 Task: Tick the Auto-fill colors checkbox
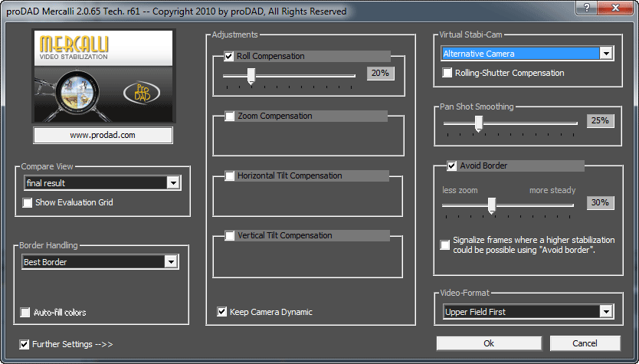25,313
